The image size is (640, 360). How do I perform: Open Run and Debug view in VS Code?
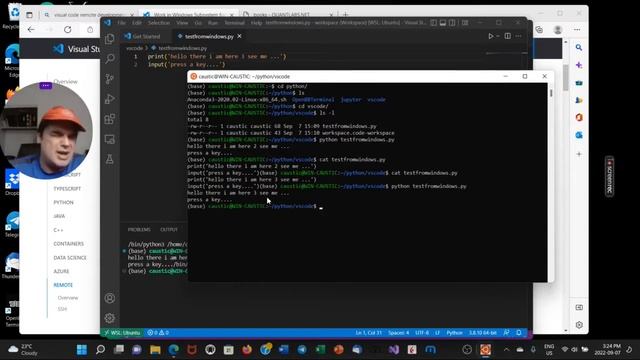point(109,99)
